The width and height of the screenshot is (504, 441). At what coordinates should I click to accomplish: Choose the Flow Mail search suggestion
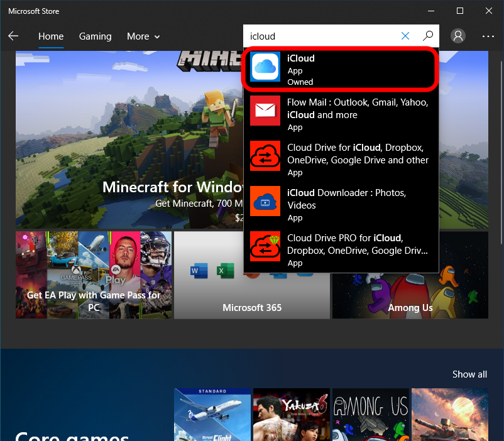[341, 114]
